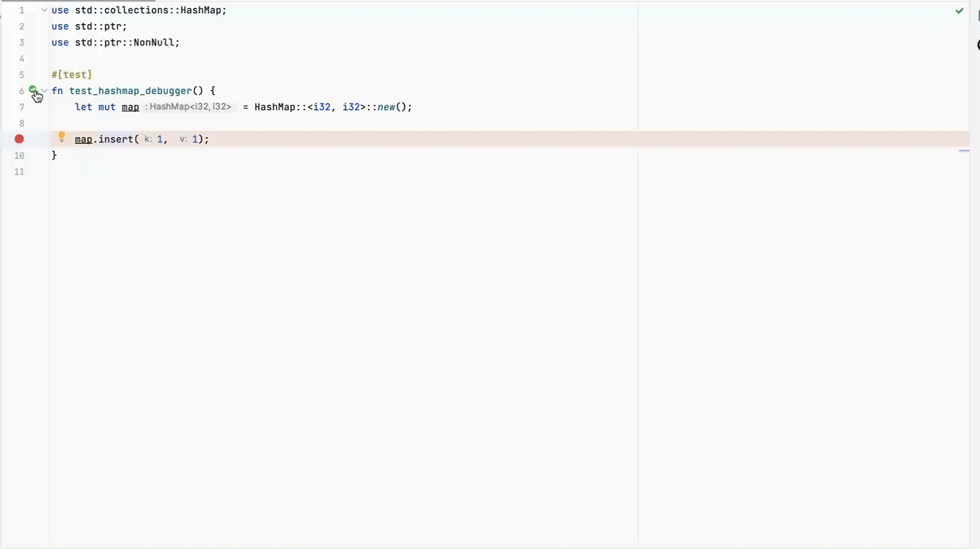Screen dimensions: 980x549
Task: Click the HashMap<i32, i32> type inlay hint
Action: [x=189, y=107]
